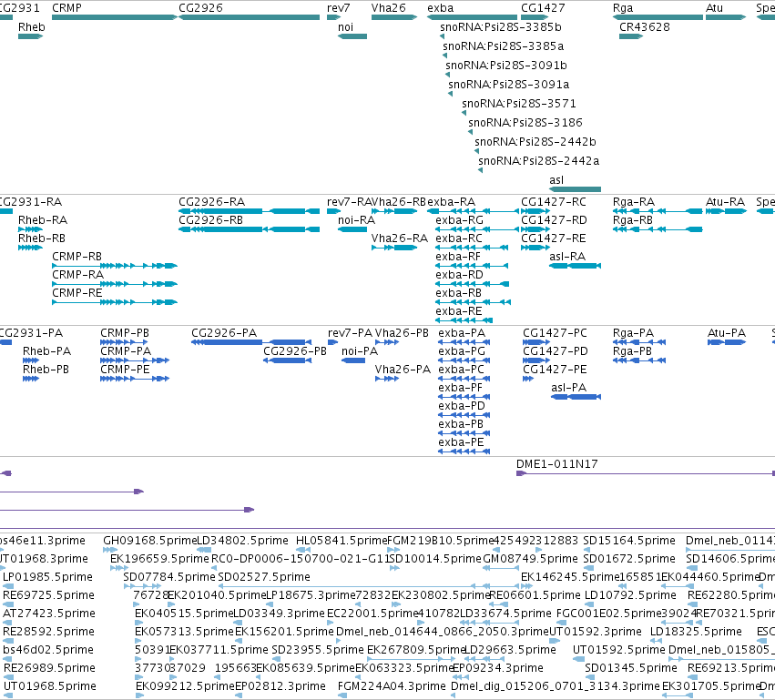775x700 pixels.
Task: Select the CG2926-RA transcript
Action: pyautogui.click(x=250, y=211)
